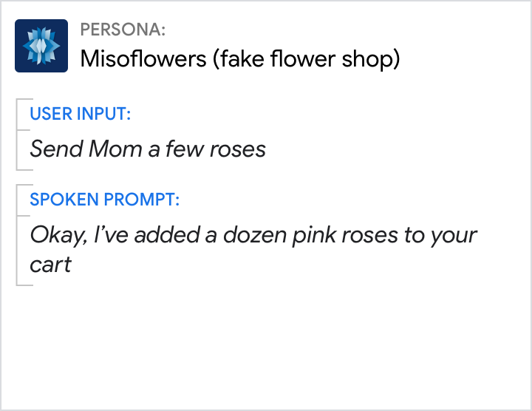Click the word "cart" in spoken prompt
Screen dimensions: 532x411
(50, 264)
